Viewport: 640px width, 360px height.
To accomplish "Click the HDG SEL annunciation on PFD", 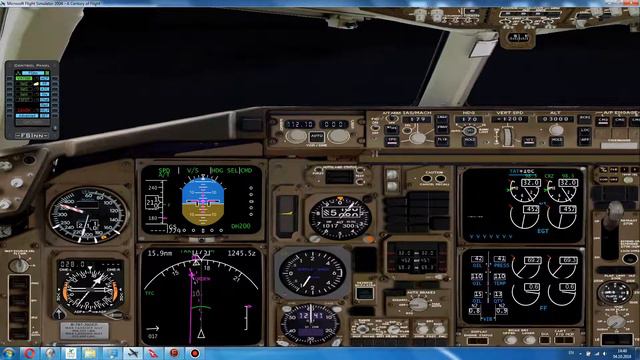I will click(224, 171).
